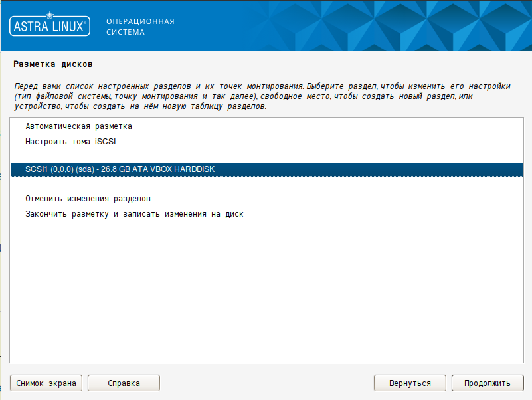532x400 pixels.
Task: Click the 'ASTRA LINUX' wordmark text
Action: coord(48,27)
